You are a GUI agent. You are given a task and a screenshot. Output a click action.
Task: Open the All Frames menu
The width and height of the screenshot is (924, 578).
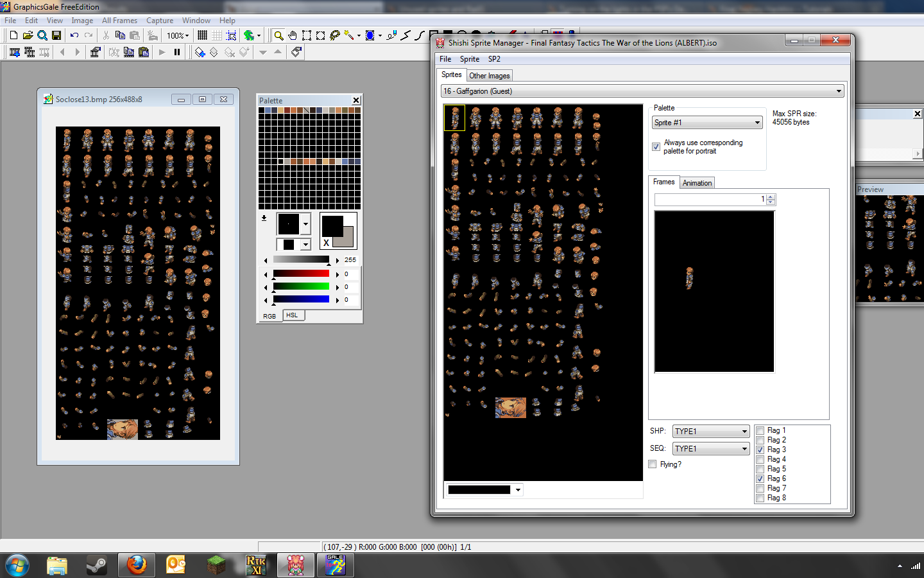pos(119,21)
